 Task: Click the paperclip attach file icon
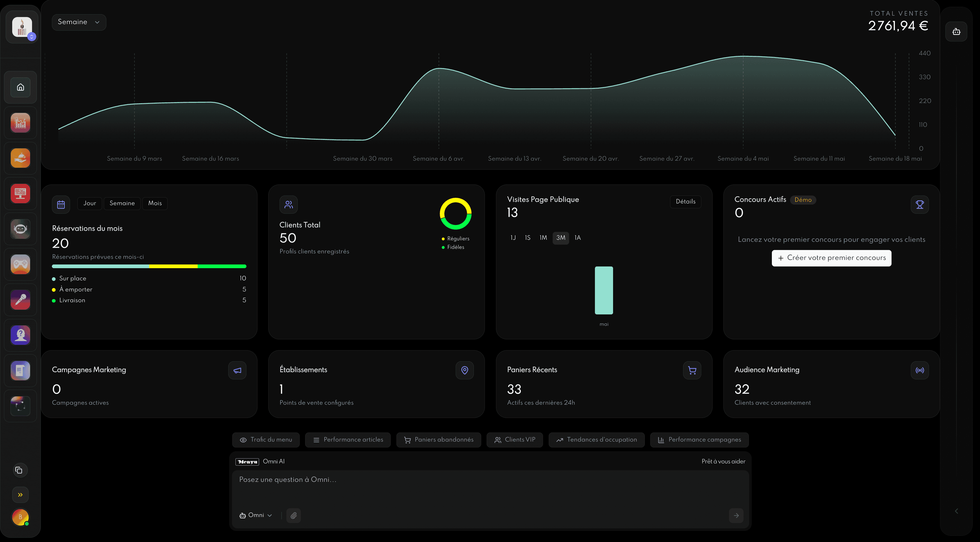(x=294, y=516)
